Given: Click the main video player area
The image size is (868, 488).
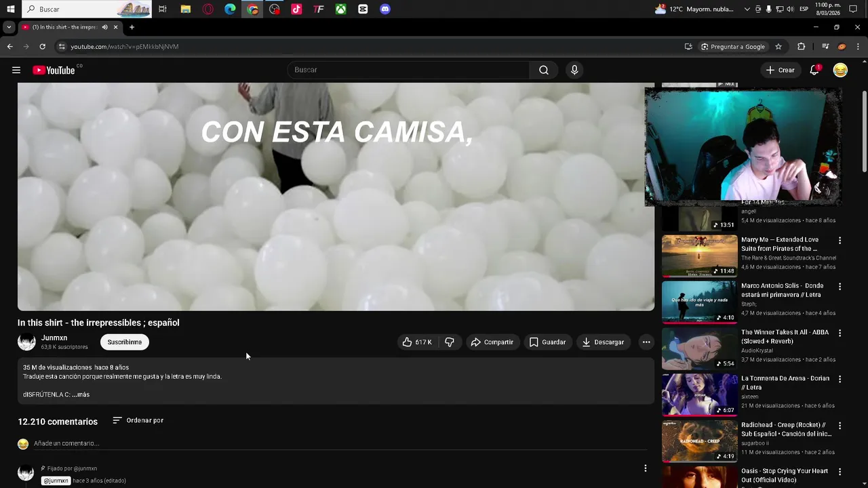Looking at the screenshot, I should coord(336,197).
